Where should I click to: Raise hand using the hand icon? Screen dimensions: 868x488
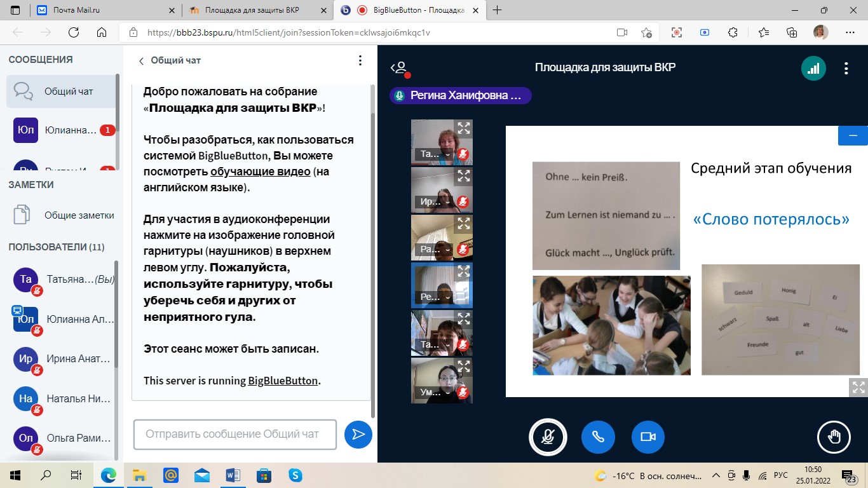click(x=833, y=437)
